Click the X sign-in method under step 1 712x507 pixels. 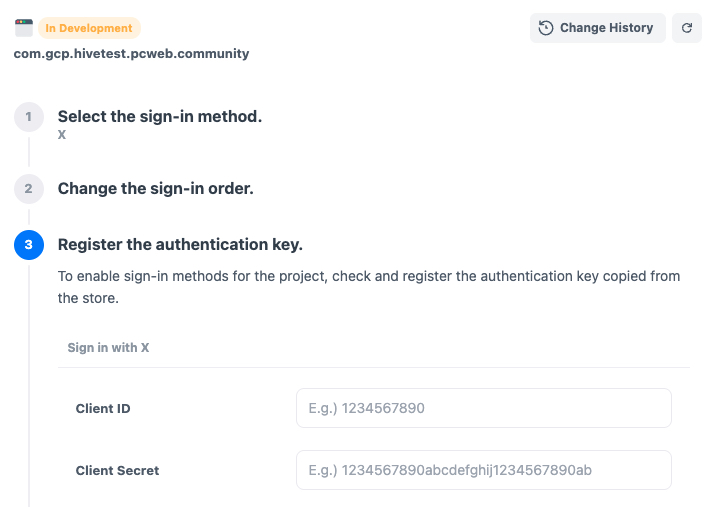click(x=62, y=134)
